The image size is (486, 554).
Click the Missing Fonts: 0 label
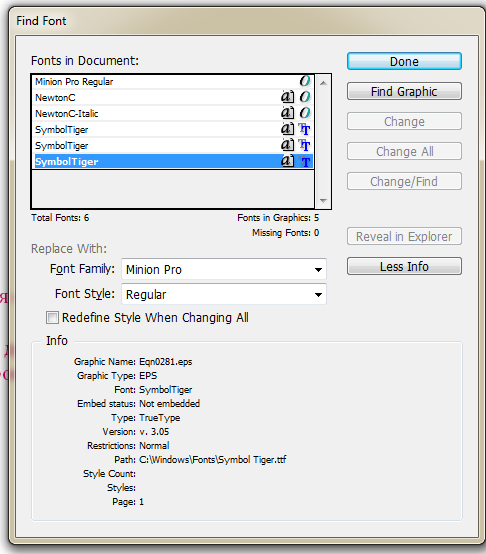tap(285, 233)
